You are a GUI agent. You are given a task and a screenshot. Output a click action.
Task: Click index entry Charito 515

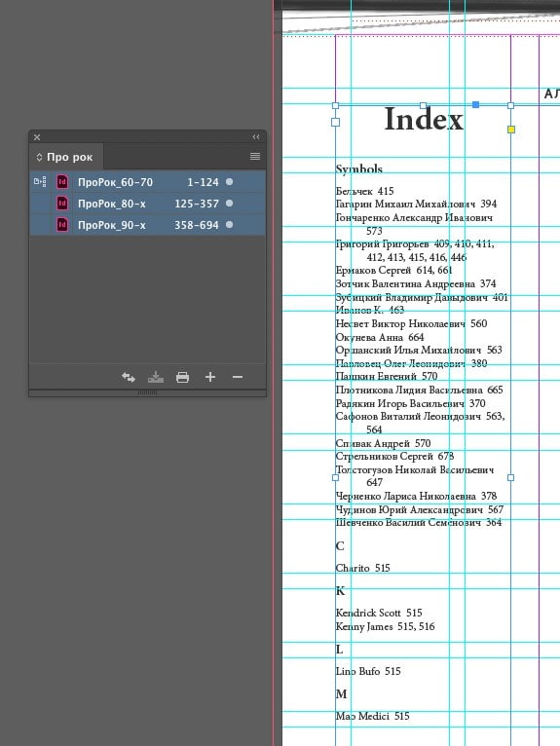tap(362, 568)
